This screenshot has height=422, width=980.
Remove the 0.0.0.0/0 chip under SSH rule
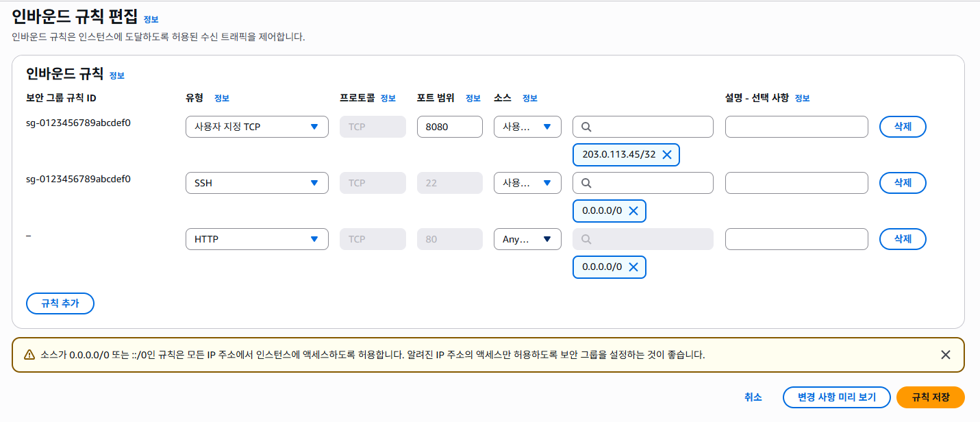(633, 211)
